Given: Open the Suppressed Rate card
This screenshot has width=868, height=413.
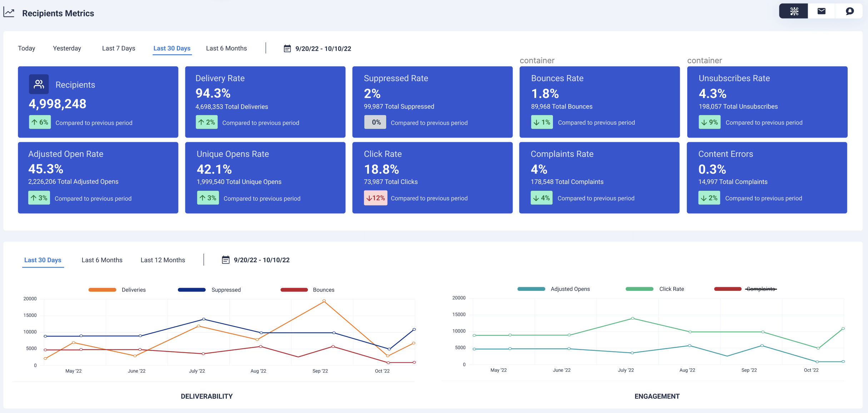Looking at the screenshot, I should pos(433,102).
